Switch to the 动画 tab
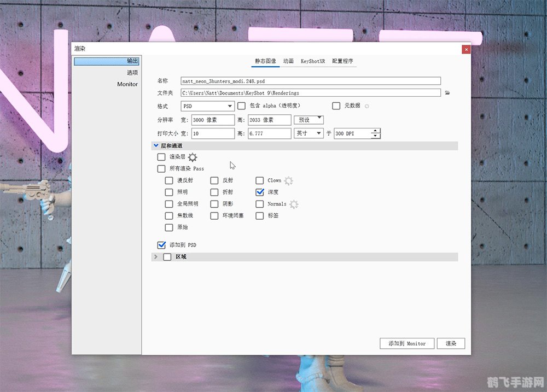 click(288, 61)
